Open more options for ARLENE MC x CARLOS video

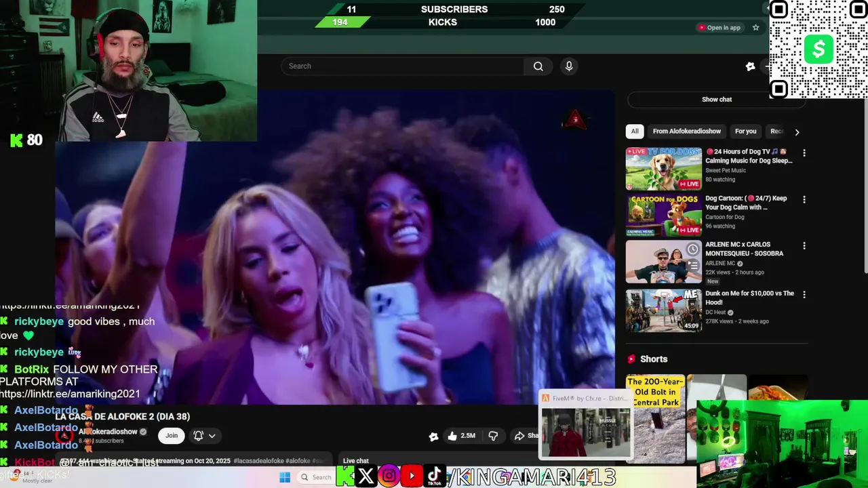[x=804, y=246]
